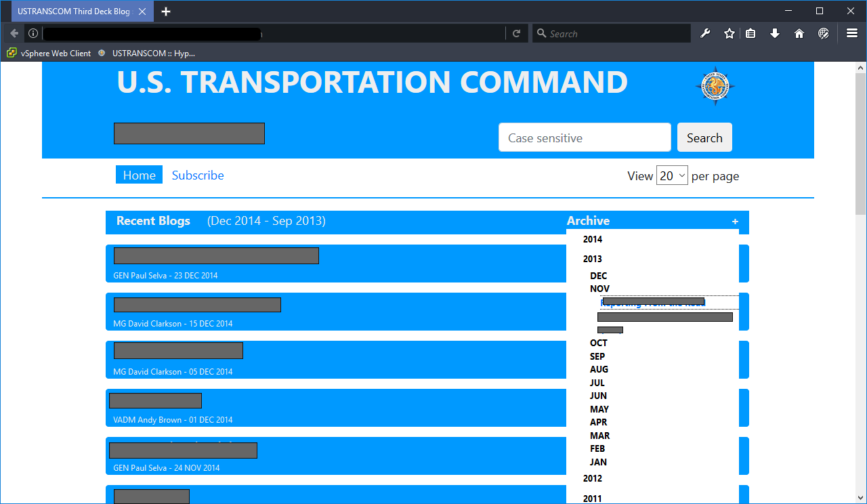The height and width of the screenshot is (504, 867).
Task: Click the U.S. TRANSPORTATION COMMAND header title
Action: coord(372,82)
